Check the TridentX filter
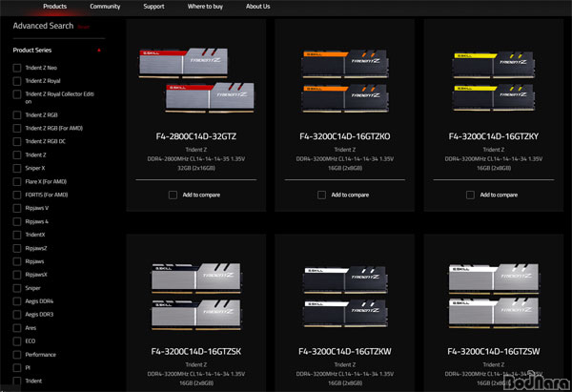The image size is (572, 392). coord(17,235)
